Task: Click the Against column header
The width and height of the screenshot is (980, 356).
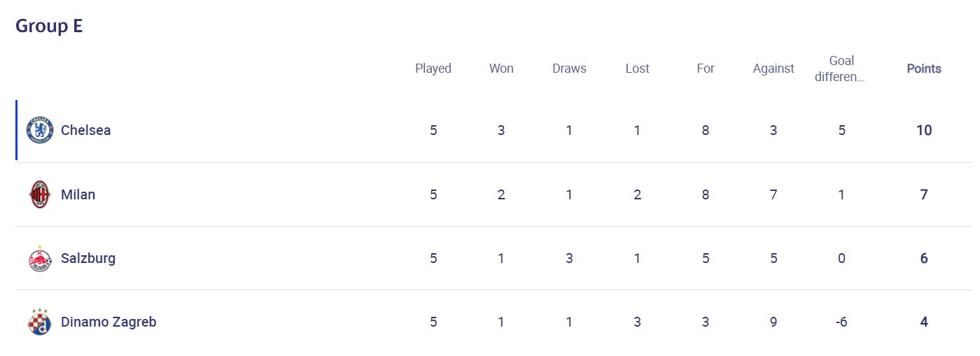Action: point(773,69)
